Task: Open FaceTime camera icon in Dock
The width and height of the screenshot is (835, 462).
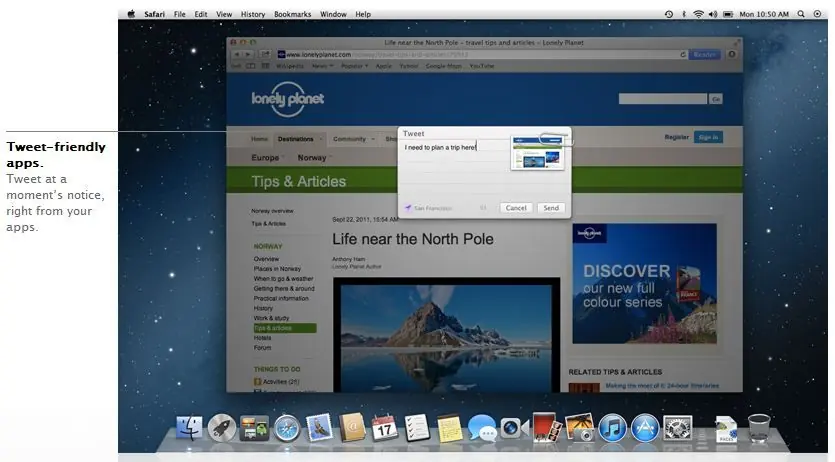Action: click(x=514, y=428)
